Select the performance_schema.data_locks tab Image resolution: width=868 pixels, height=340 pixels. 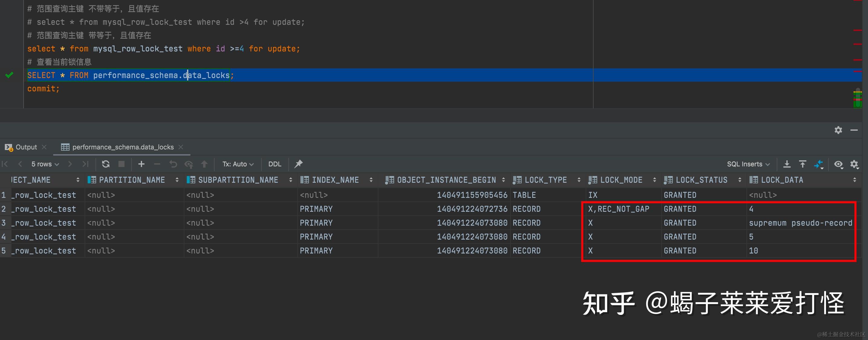123,147
